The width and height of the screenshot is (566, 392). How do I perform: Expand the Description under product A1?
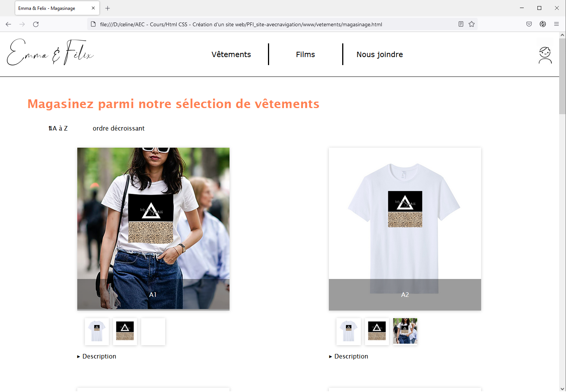[97, 357]
